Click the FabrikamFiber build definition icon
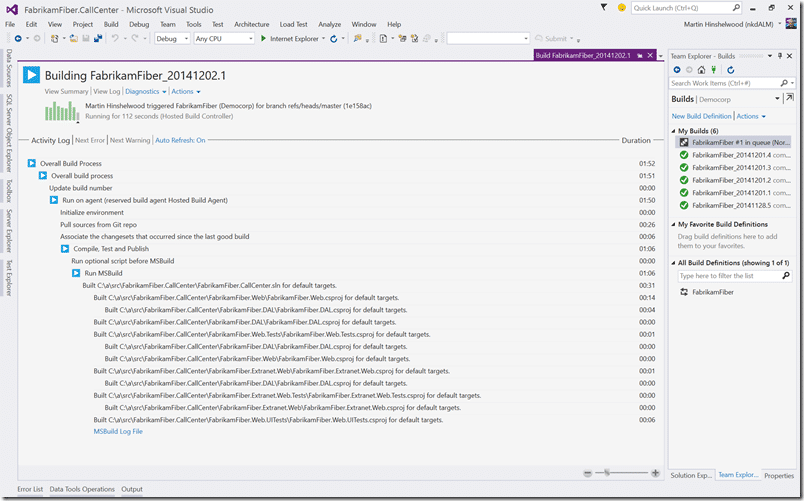The width and height of the screenshot is (804, 501). pos(684,292)
